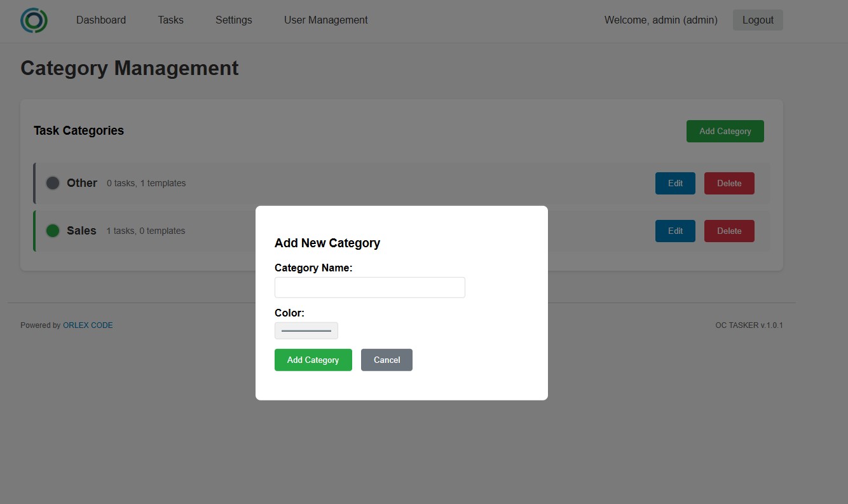Focus the Category Name text field
This screenshot has width=848, height=504.
pyautogui.click(x=369, y=287)
